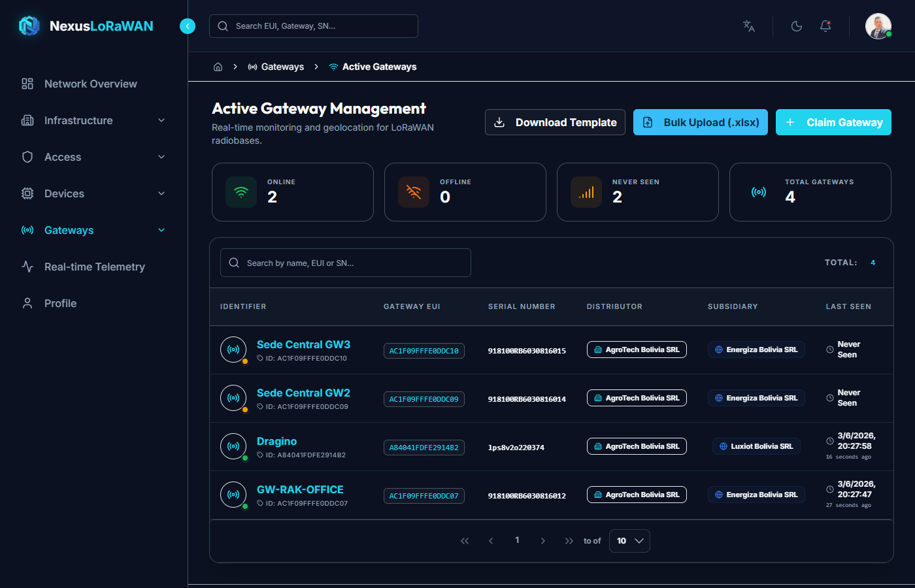This screenshot has width=915, height=588.
Task: Open the user avatar menu
Action: click(x=878, y=26)
